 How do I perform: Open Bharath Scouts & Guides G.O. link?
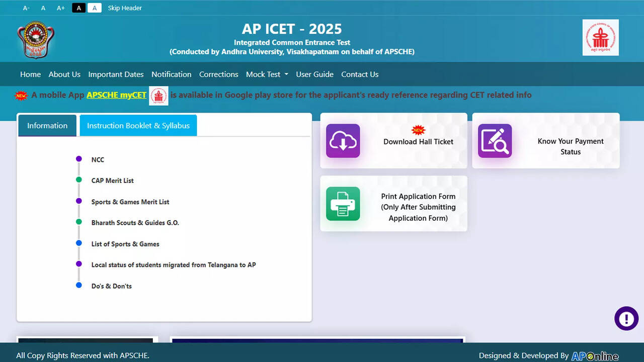tap(135, 223)
